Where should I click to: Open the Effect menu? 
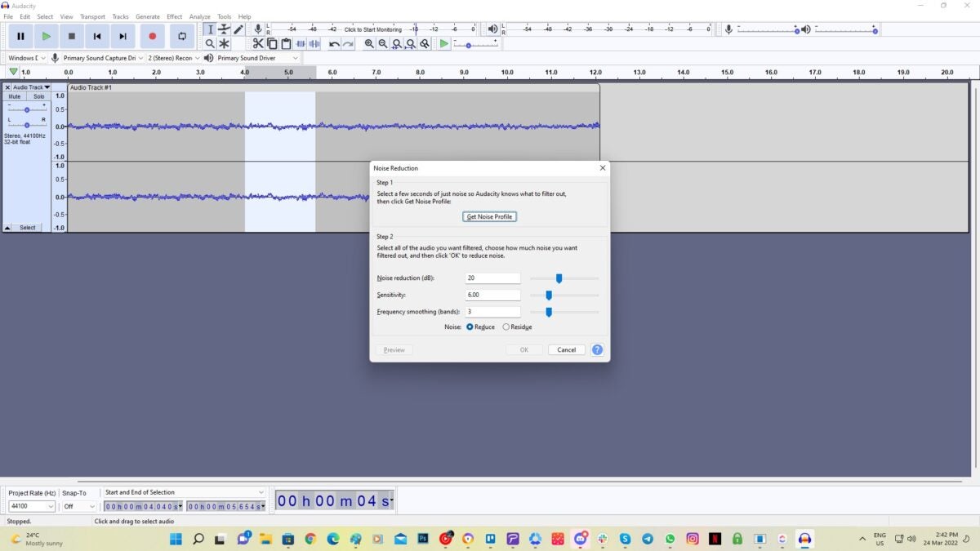click(x=174, y=16)
